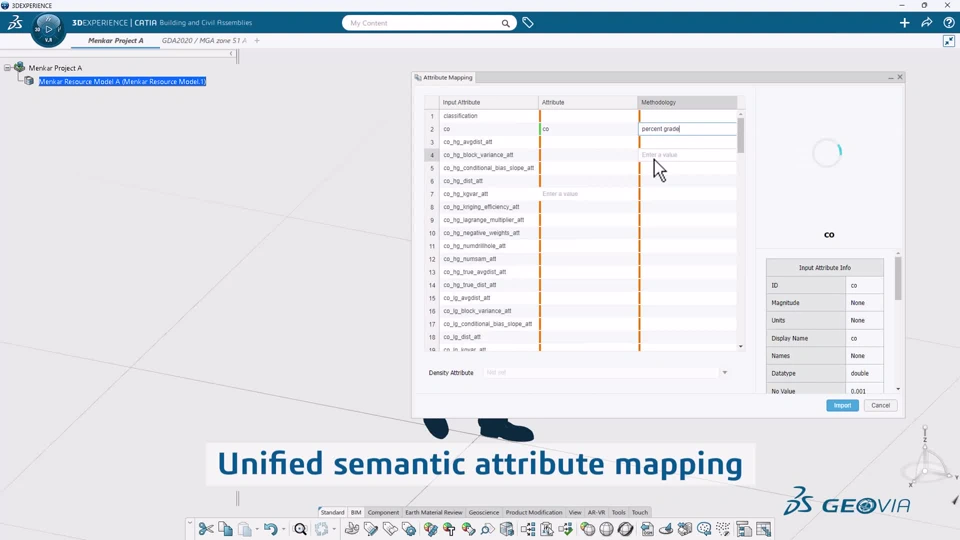The image size is (960, 540).
Task: Switch to the Component toolbar tab
Action: point(383,512)
